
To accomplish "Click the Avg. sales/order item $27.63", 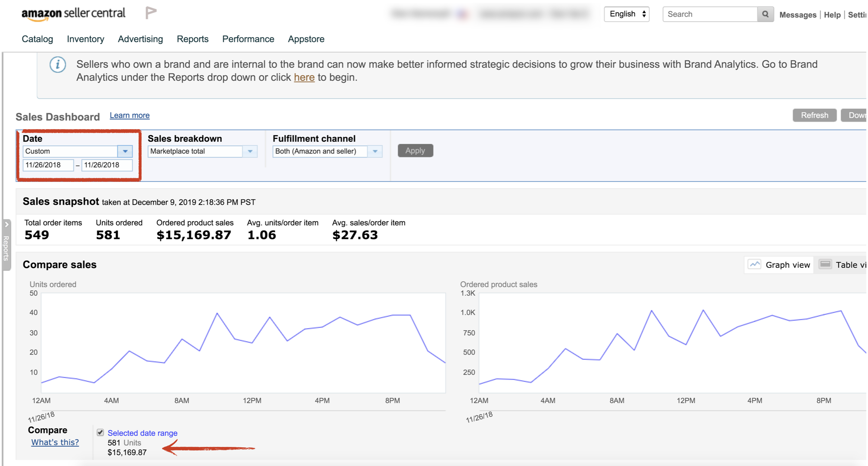I will pos(355,235).
